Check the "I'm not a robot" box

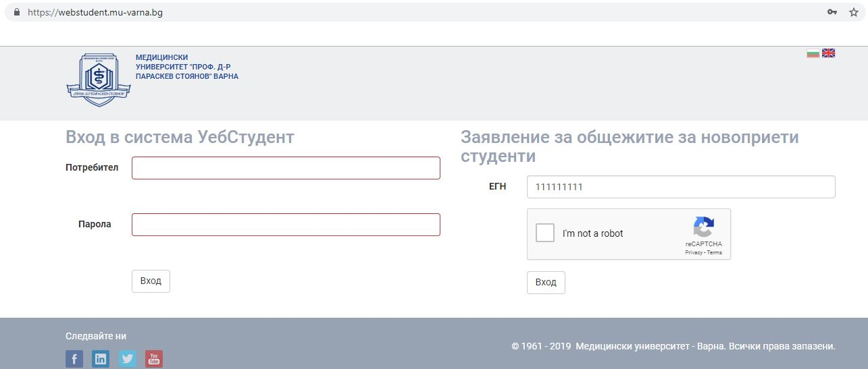(x=544, y=233)
